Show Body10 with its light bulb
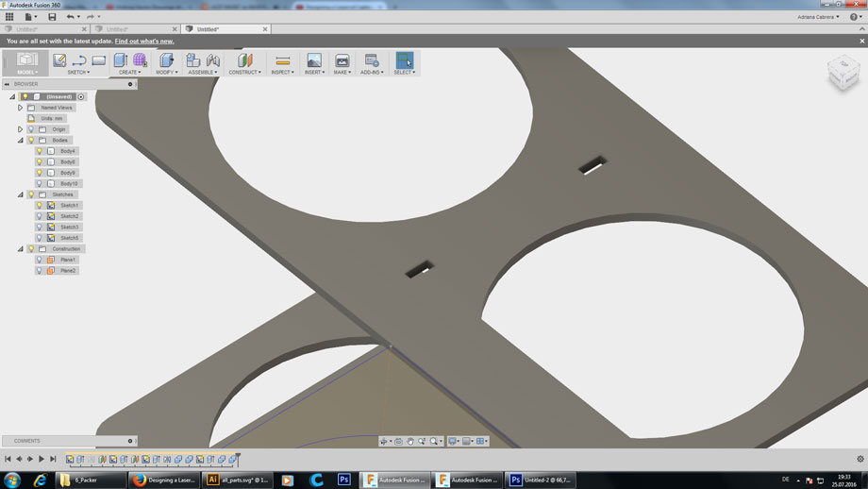The width and height of the screenshot is (868, 489). 40,183
